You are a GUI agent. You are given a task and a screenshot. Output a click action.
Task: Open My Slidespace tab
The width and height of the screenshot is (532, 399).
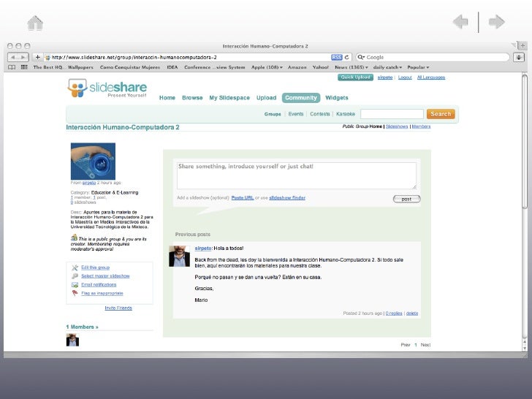[229, 98]
